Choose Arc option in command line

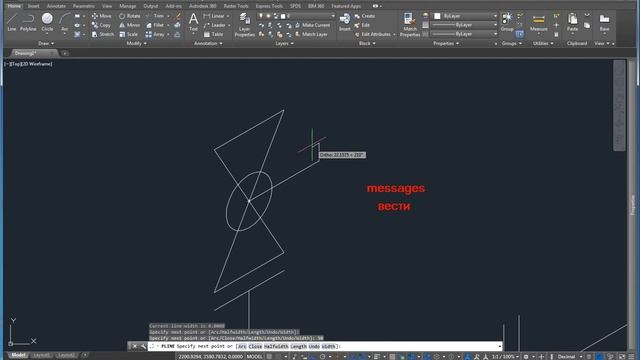point(242,347)
